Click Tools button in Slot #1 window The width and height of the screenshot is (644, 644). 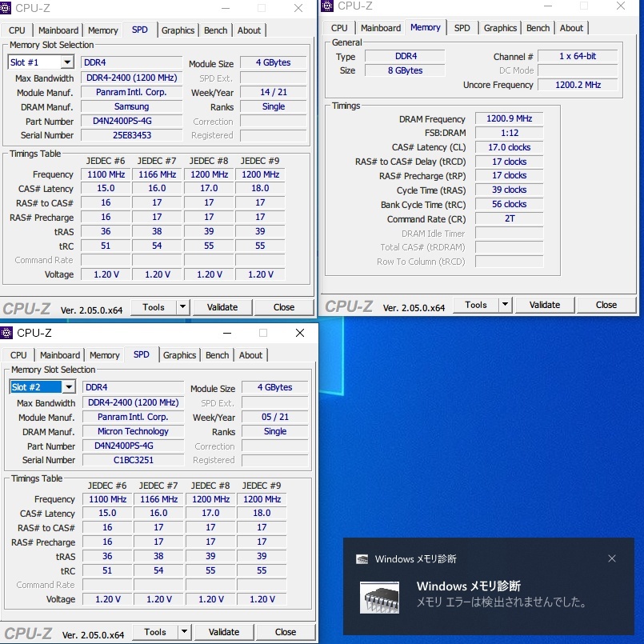(x=154, y=307)
